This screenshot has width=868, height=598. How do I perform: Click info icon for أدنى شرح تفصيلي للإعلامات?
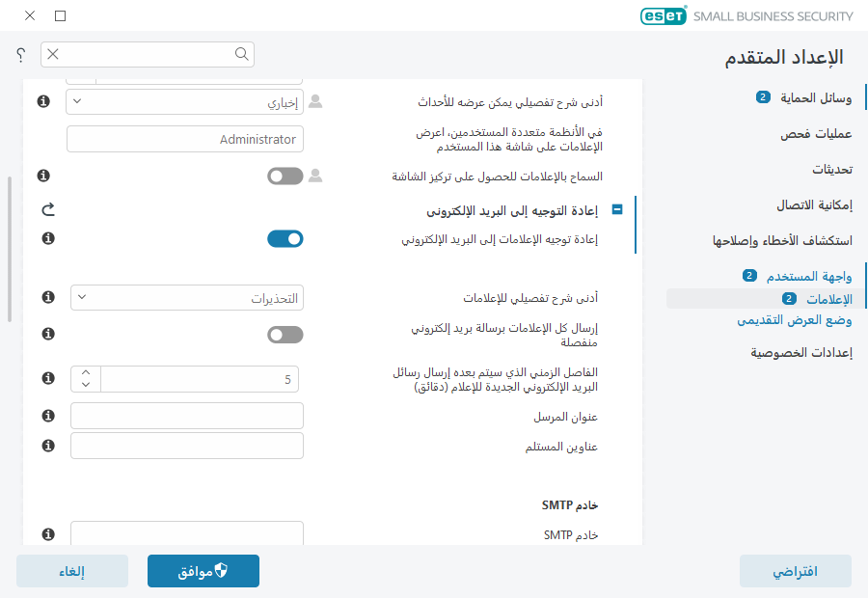click(x=48, y=297)
